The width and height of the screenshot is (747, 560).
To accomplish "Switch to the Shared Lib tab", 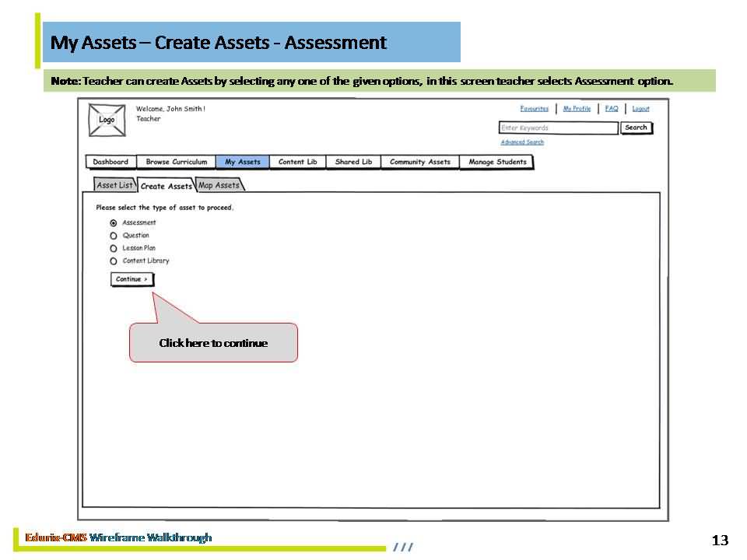I will (x=353, y=162).
